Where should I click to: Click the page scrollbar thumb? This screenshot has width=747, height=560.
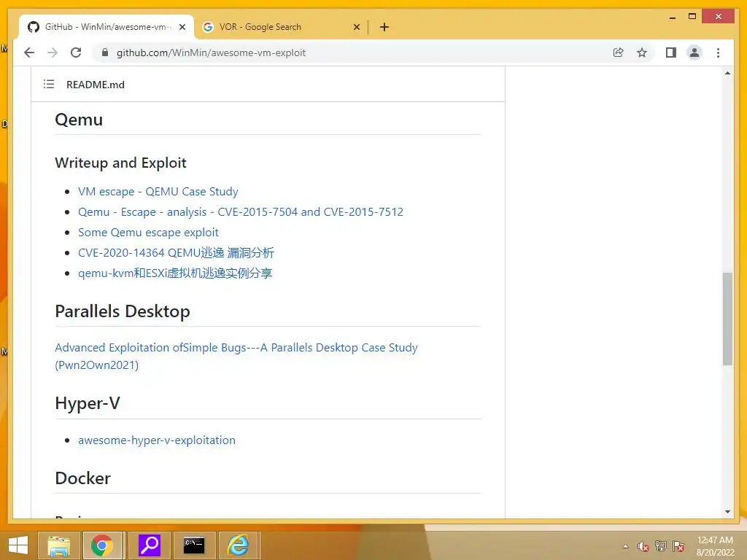coord(727,319)
